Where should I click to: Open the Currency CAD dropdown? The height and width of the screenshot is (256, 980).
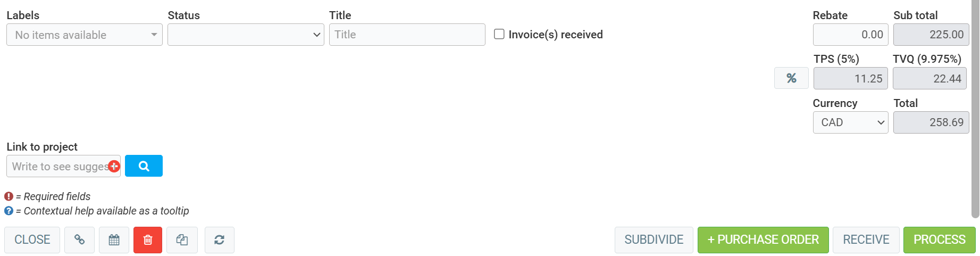[850, 122]
